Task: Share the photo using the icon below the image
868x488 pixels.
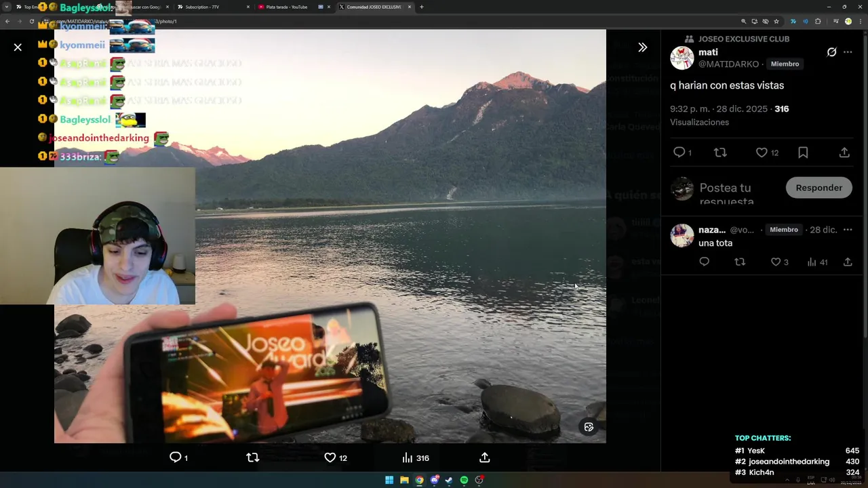Action: pyautogui.click(x=485, y=457)
